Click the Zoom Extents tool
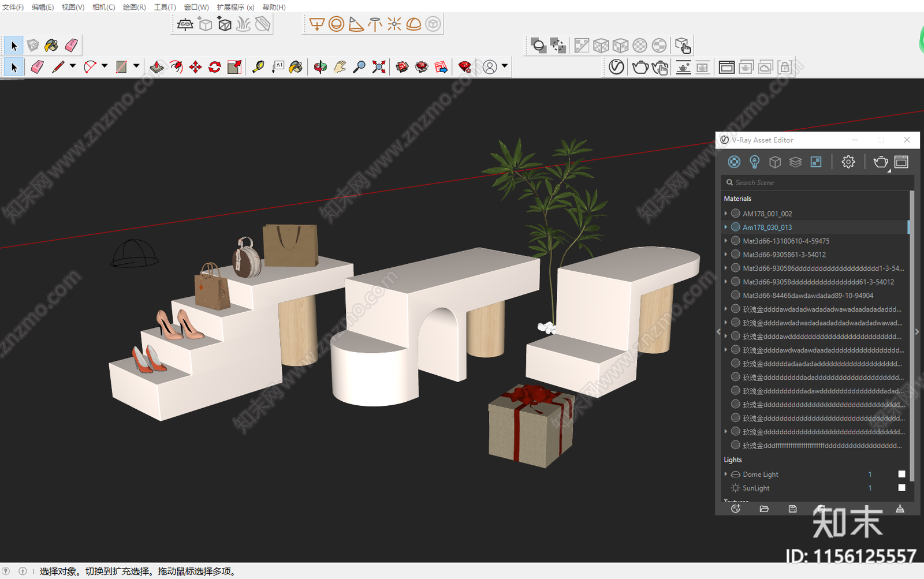The width and height of the screenshot is (924, 579). [379, 67]
